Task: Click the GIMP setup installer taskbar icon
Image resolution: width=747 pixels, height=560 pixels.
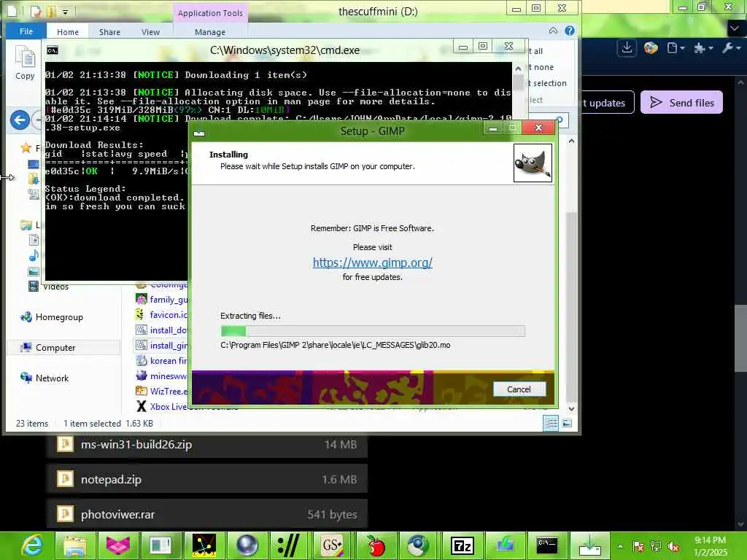Action: coord(589,545)
